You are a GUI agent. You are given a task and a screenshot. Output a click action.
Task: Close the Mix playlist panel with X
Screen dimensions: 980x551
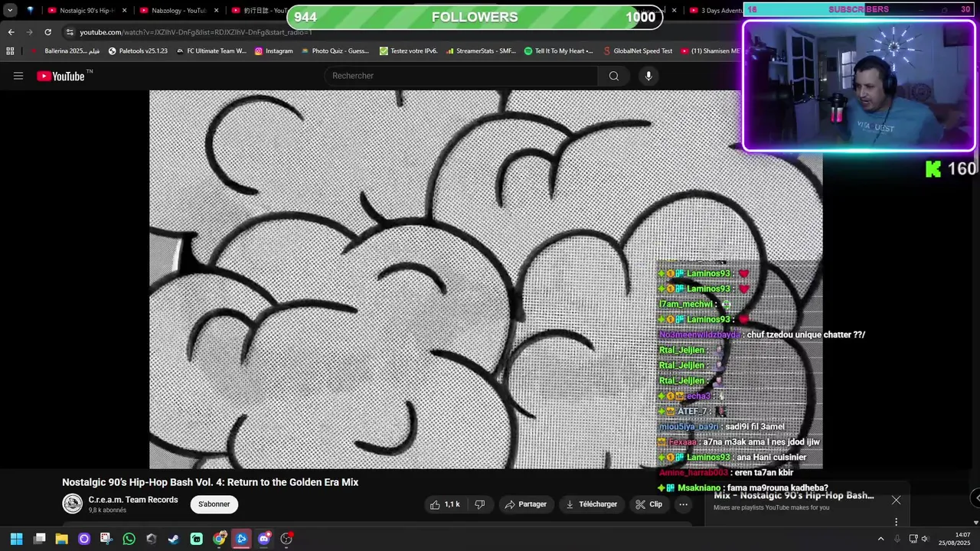point(896,500)
